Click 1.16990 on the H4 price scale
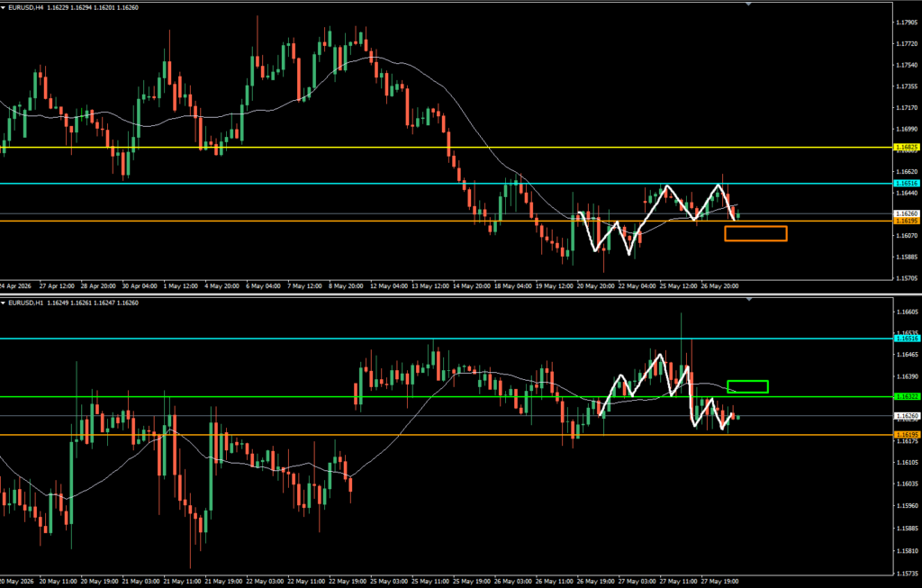The width and height of the screenshot is (922, 588). tap(906, 129)
